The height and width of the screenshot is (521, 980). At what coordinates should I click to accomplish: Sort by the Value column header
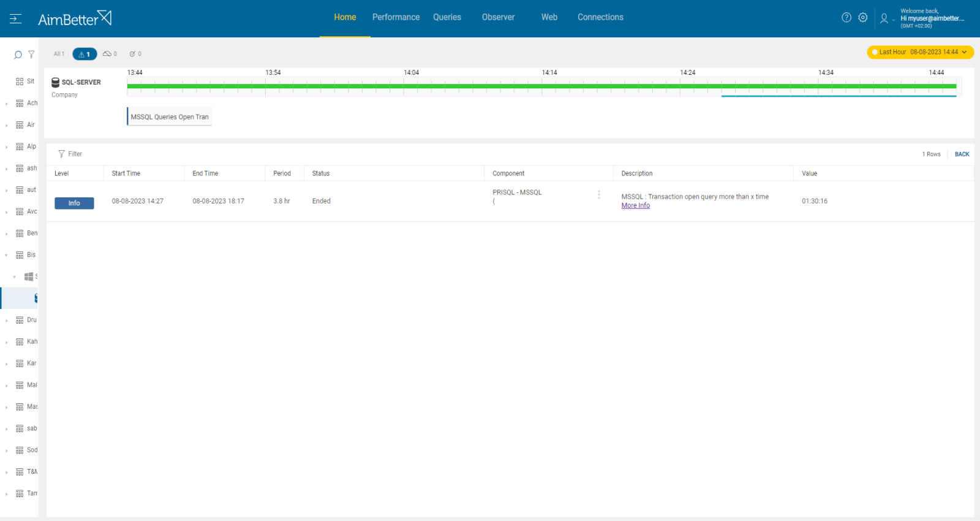810,173
